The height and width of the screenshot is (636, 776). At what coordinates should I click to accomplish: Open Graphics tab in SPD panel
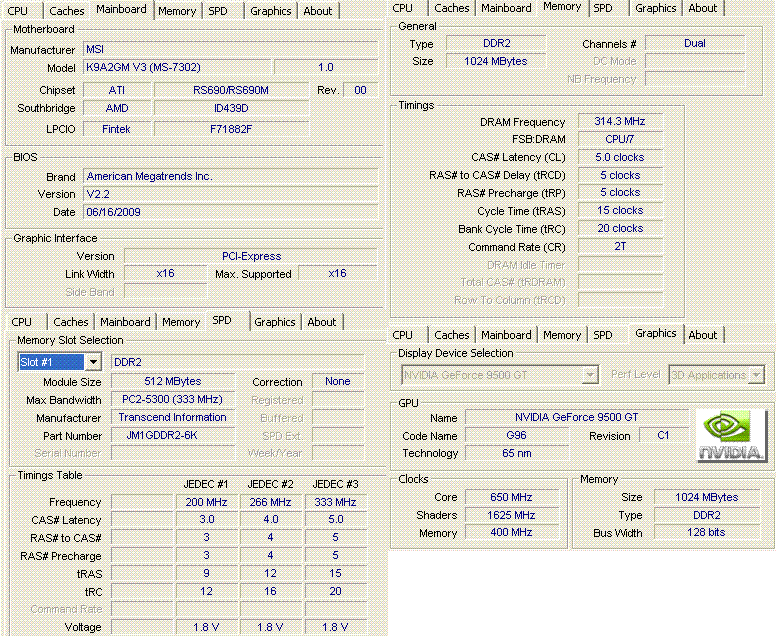coord(275,322)
